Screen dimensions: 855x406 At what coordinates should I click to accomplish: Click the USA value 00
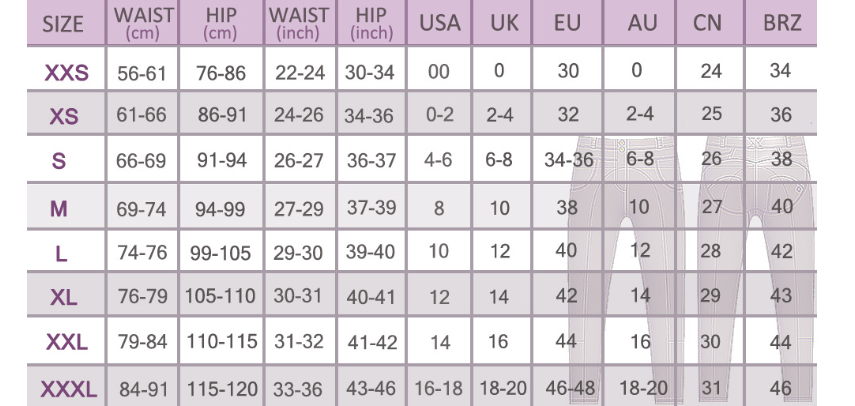tap(439, 71)
